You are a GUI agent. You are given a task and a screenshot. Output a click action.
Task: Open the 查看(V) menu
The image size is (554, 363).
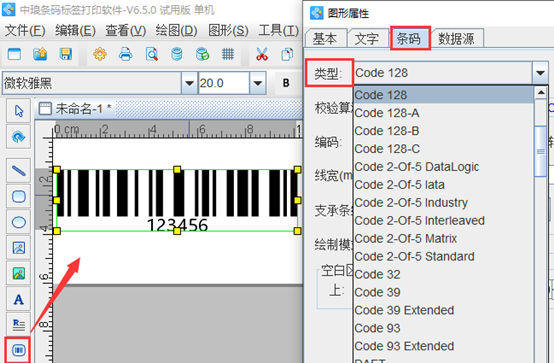pos(125,31)
